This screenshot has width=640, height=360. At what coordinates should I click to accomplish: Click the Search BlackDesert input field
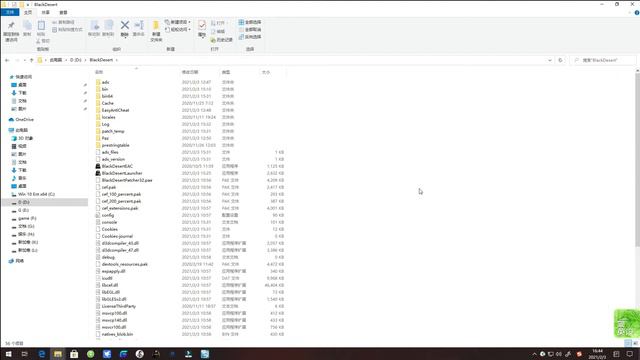click(602, 60)
